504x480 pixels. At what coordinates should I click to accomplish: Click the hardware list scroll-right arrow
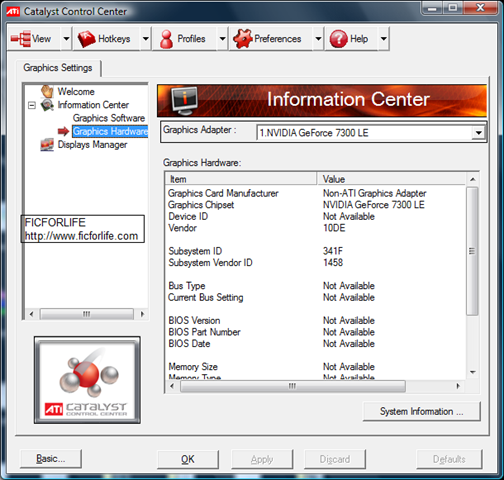pyautogui.click(x=458, y=386)
